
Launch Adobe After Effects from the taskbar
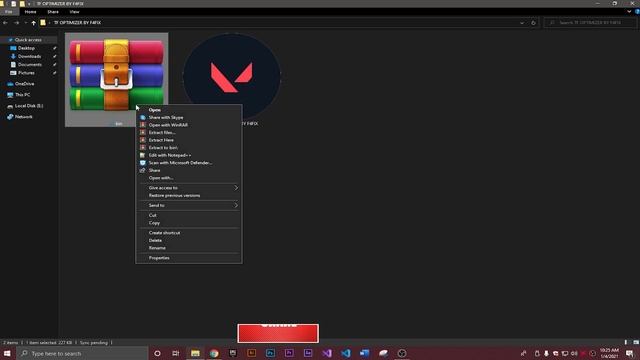(x=308, y=353)
